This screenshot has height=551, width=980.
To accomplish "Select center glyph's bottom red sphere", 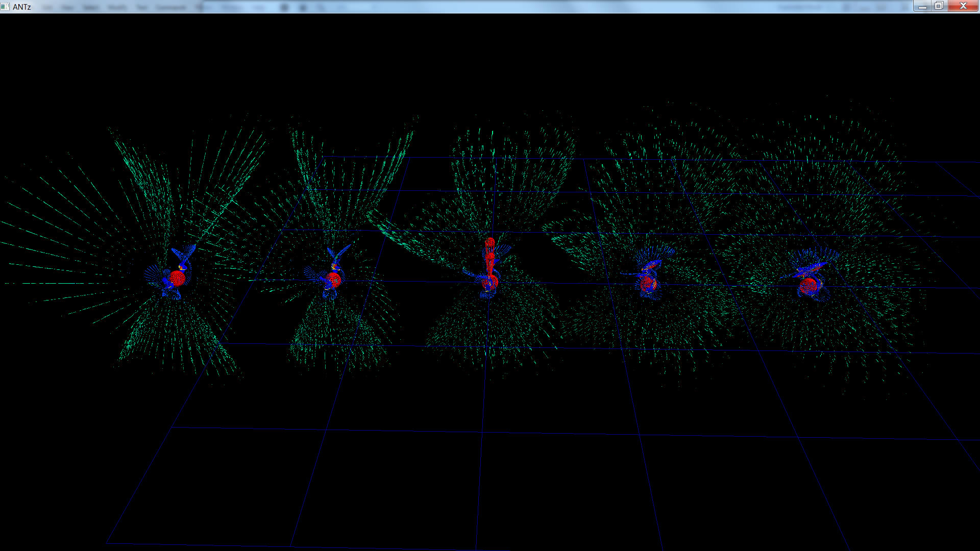I will point(491,282).
